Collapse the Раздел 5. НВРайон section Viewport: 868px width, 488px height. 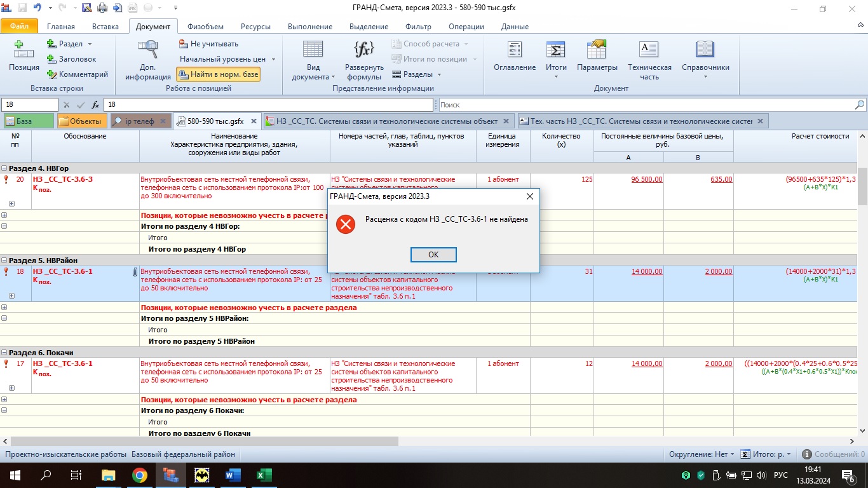(4, 261)
